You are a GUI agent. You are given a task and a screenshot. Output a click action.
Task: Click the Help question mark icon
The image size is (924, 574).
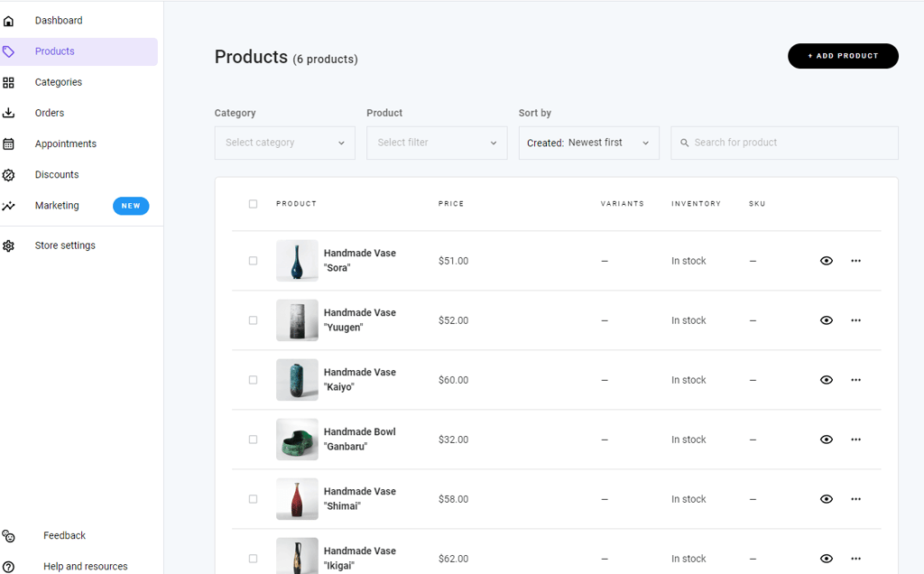(x=8, y=567)
